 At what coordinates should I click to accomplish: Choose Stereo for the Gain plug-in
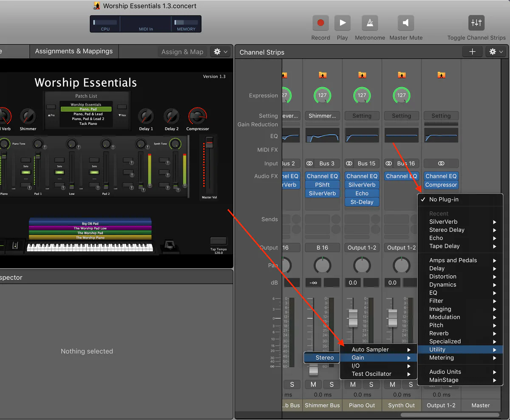(x=322, y=358)
